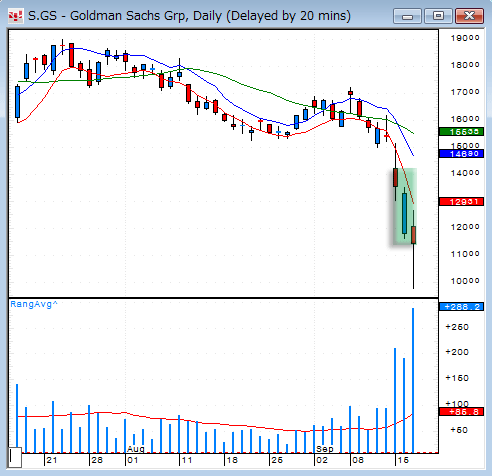Click the 28 date axis marker
The width and height of the screenshot is (492, 476).
97,460
